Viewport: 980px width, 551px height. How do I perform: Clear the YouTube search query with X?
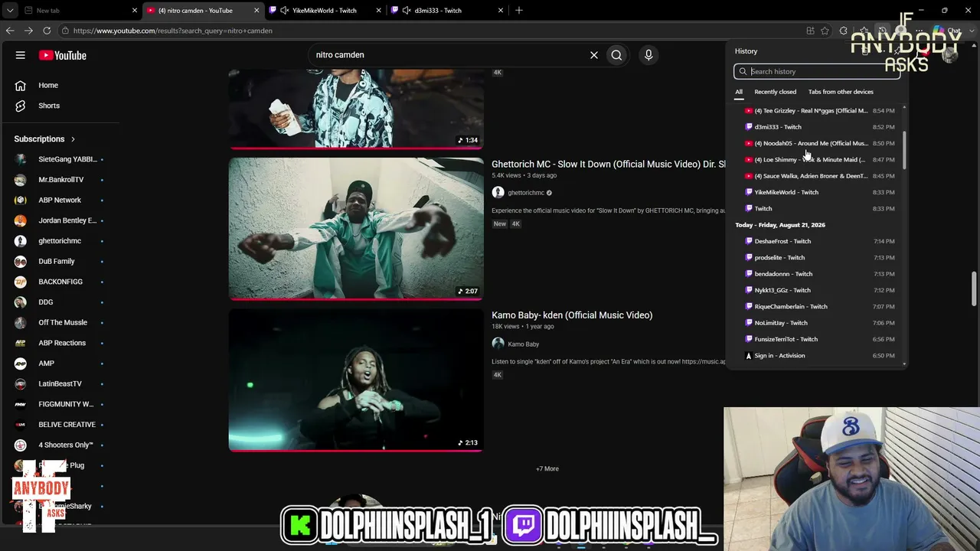593,55
